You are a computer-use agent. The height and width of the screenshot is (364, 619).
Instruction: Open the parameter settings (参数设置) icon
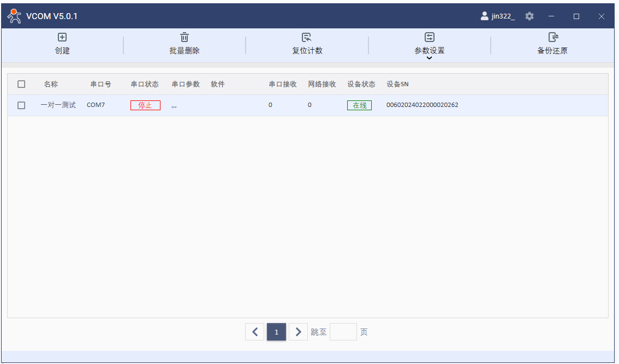(x=430, y=37)
